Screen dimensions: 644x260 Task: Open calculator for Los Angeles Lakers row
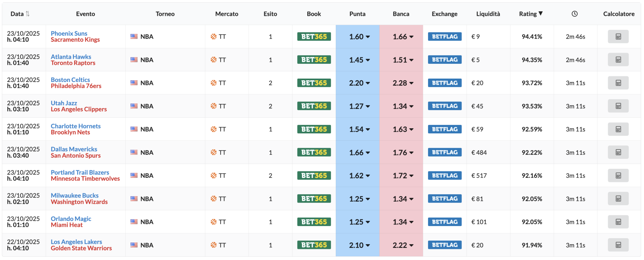click(618, 245)
